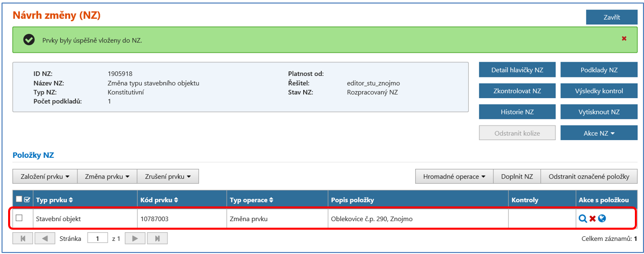Go to the first page of records
This screenshot has width=644, height=254.
tap(23, 238)
